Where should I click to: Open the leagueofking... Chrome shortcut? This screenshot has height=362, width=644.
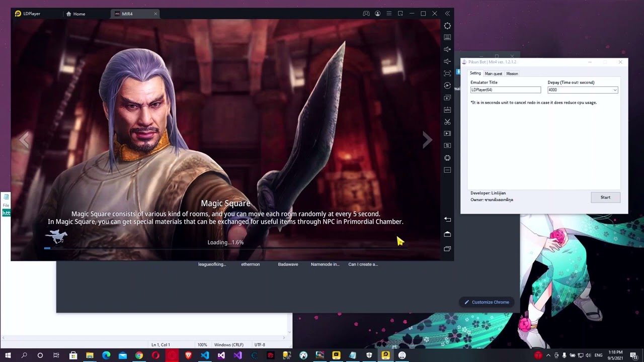212,264
